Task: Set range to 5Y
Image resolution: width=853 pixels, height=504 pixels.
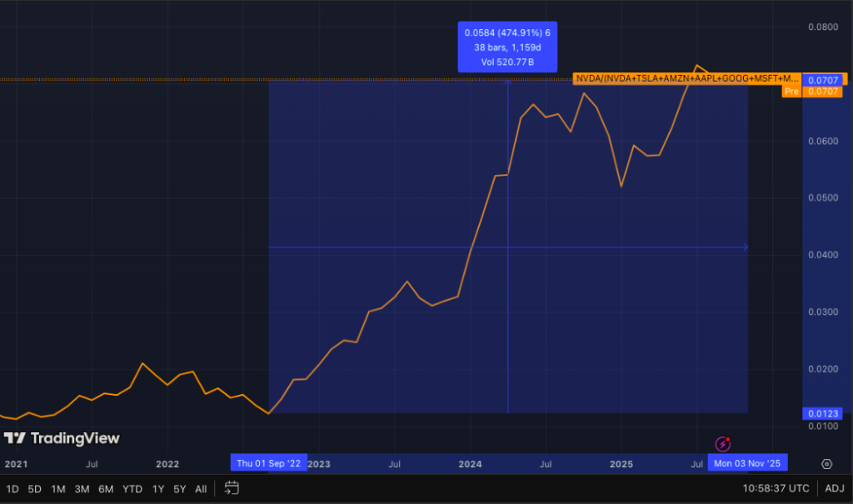Action: pyautogui.click(x=179, y=489)
